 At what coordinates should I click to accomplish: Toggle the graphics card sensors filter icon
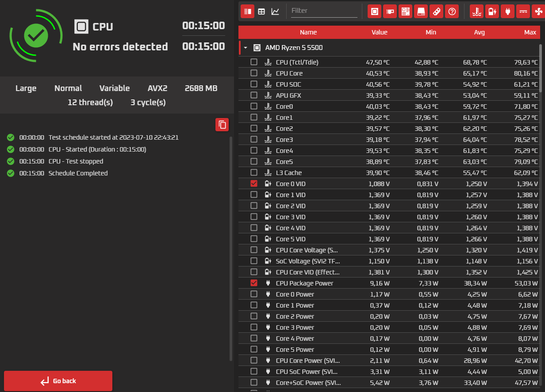(390, 11)
